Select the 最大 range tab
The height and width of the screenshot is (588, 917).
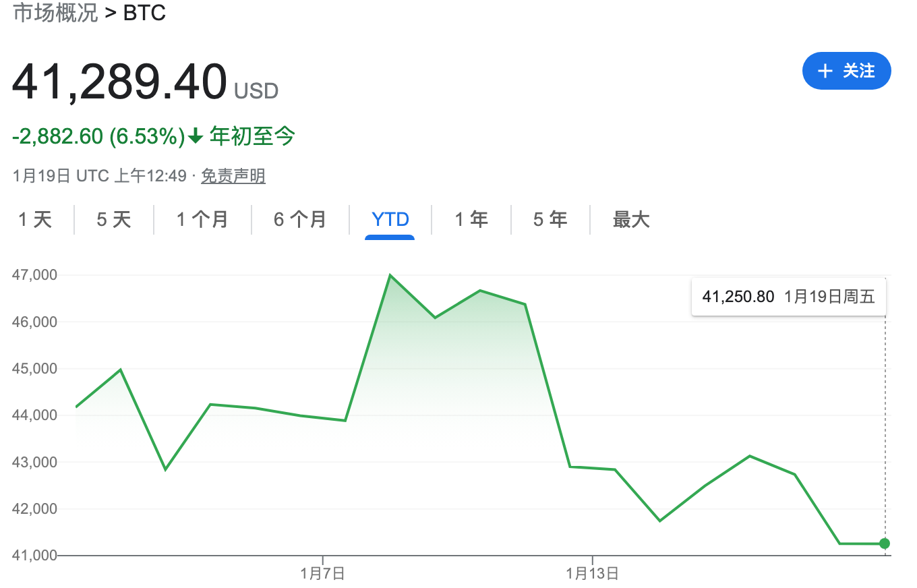pos(631,220)
